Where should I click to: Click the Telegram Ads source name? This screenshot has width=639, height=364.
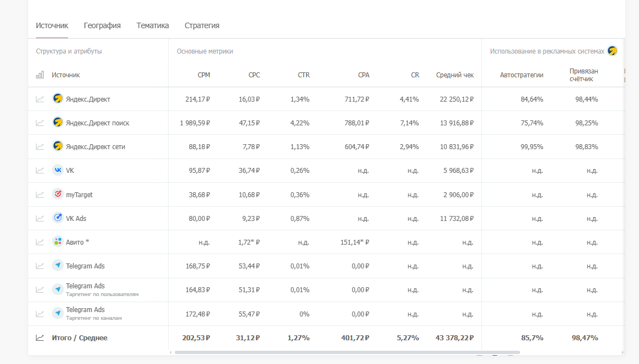(85, 266)
